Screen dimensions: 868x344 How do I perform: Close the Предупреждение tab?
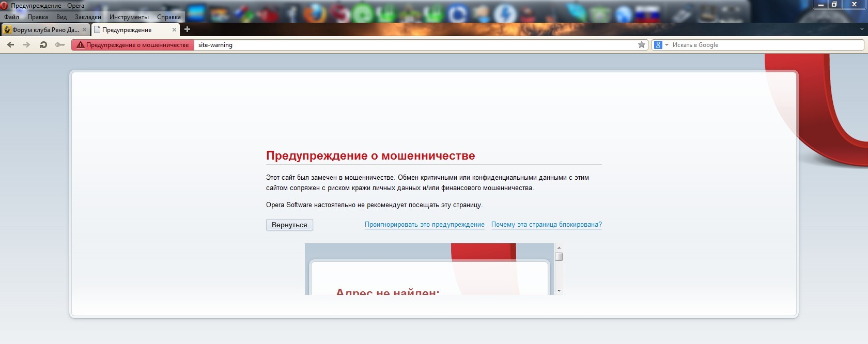[x=174, y=30]
